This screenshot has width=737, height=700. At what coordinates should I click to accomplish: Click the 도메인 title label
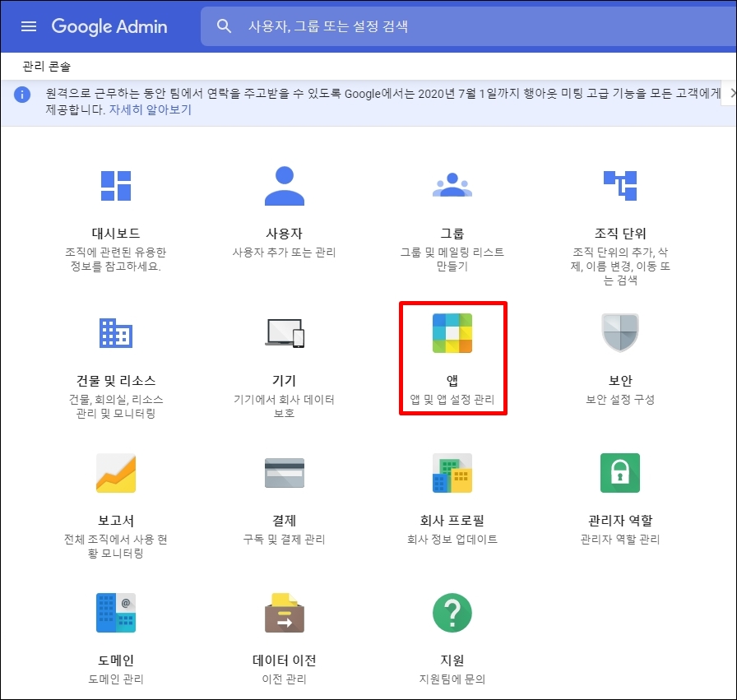[116, 661]
